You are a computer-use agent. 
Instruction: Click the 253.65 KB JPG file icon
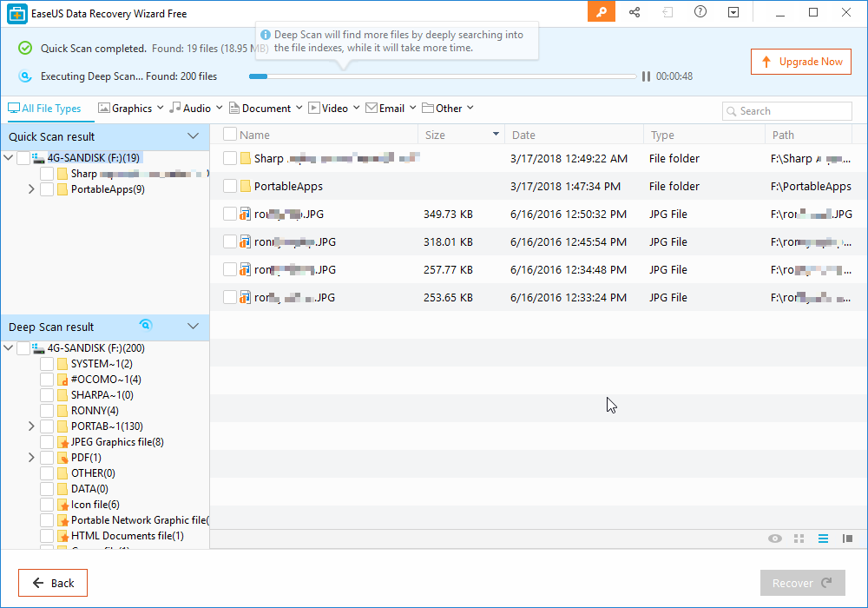coord(246,297)
